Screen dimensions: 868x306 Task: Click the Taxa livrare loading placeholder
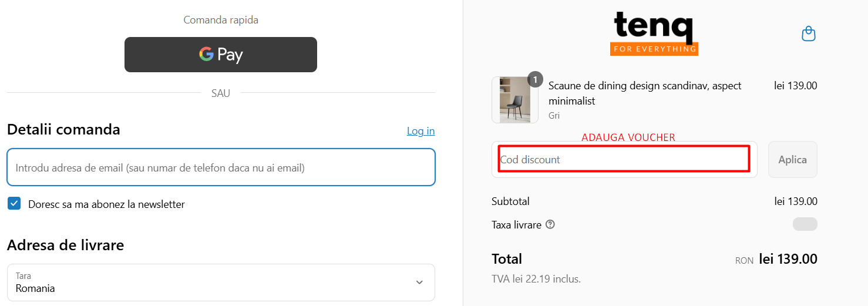coord(805,224)
